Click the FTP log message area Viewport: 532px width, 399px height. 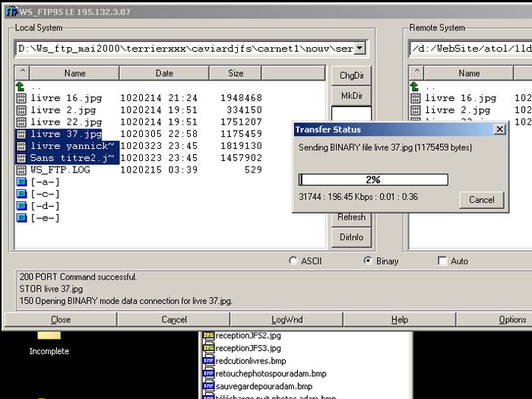pyautogui.click(x=274, y=289)
